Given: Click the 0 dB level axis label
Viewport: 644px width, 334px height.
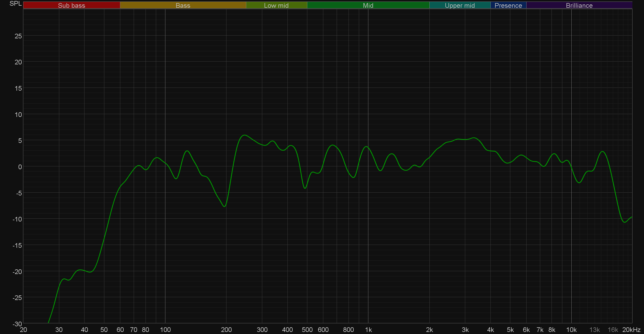Looking at the screenshot, I should click(20, 167).
